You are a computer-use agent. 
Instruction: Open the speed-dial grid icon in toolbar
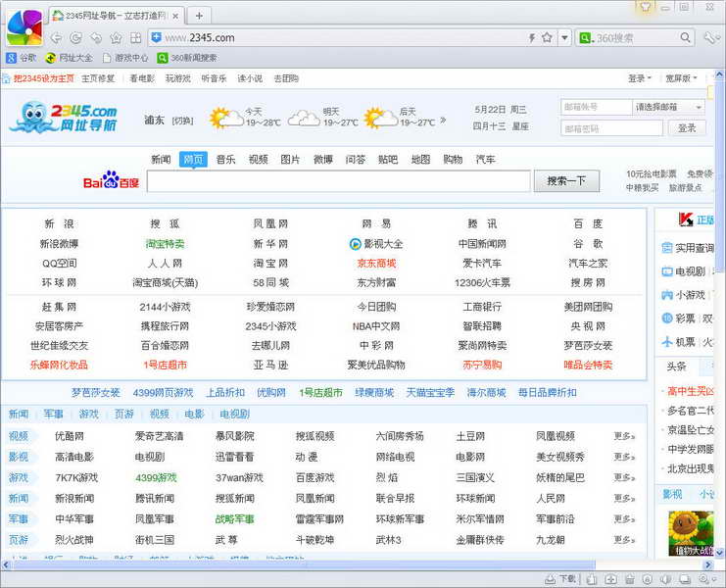click(x=135, y=38)
